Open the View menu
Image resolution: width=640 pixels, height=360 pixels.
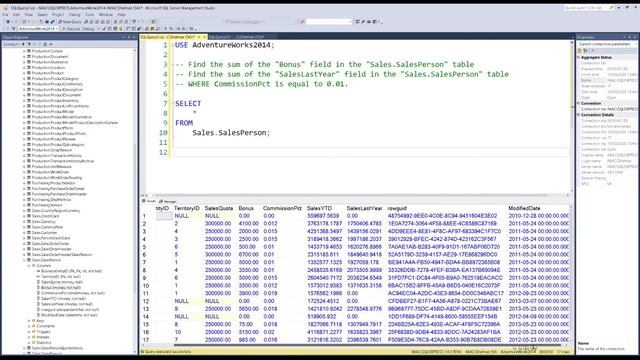[x=29, y=15]
